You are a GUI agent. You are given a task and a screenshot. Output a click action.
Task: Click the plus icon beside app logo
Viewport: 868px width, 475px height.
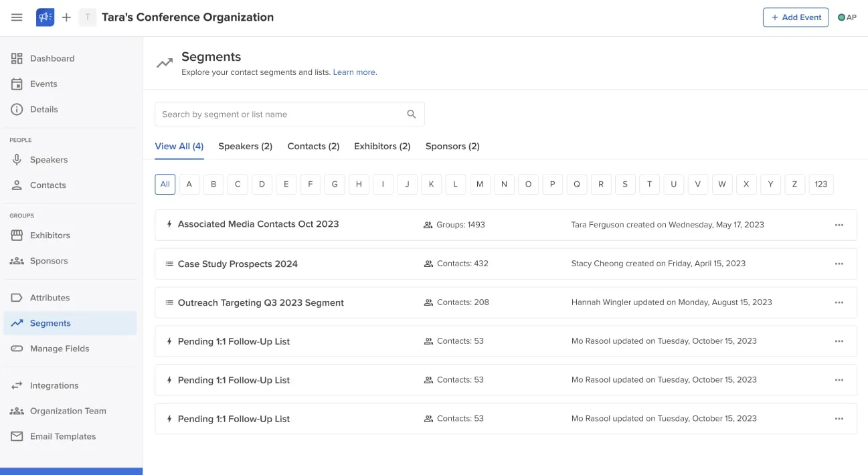point(66,17)
